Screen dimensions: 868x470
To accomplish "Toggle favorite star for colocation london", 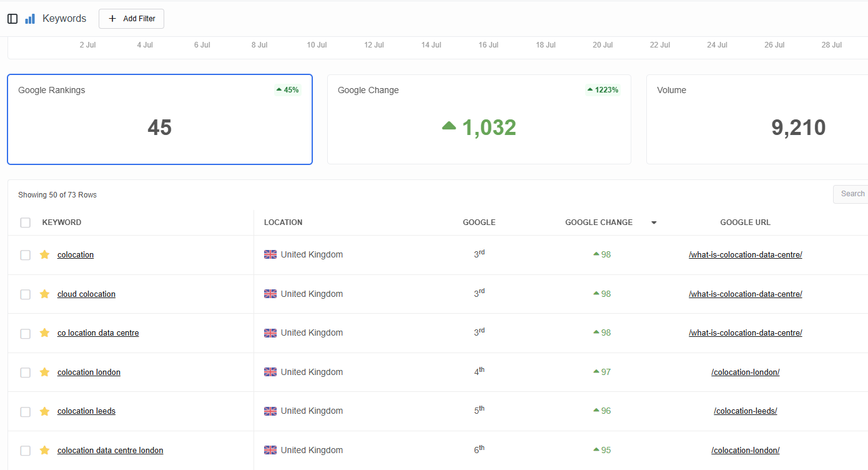I will (x=44, y=372).
